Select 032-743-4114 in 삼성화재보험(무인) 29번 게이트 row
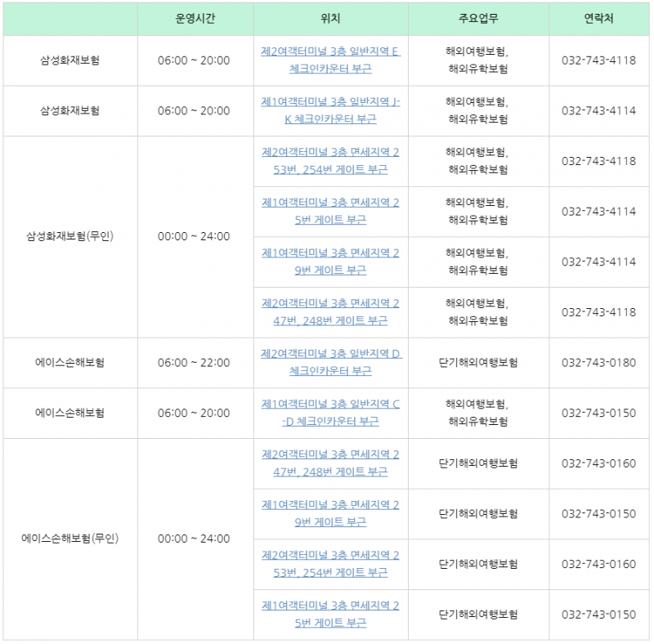This screenshot has height=644, width=654. [x=598, y=262]
